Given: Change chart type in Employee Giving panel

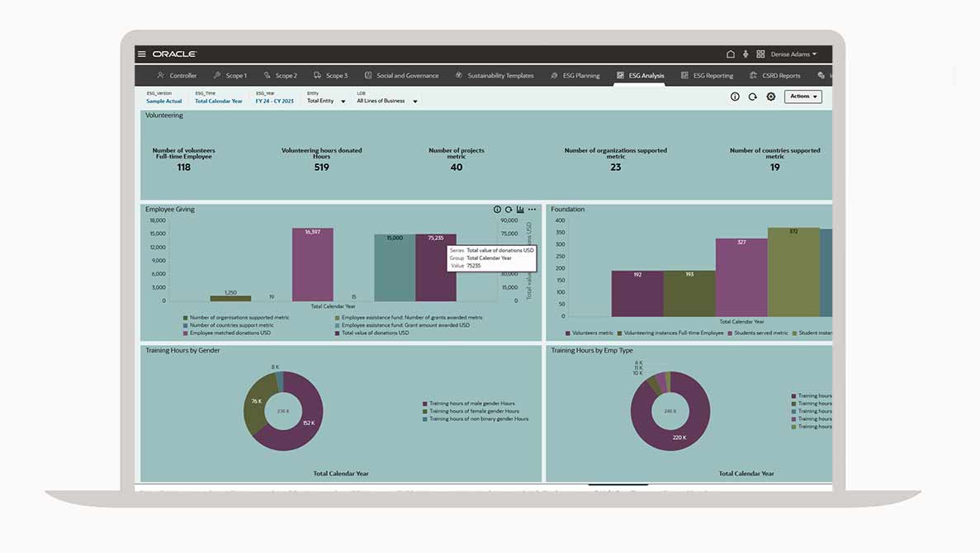Looking at the screenshot, I should (x=520, y=210).
